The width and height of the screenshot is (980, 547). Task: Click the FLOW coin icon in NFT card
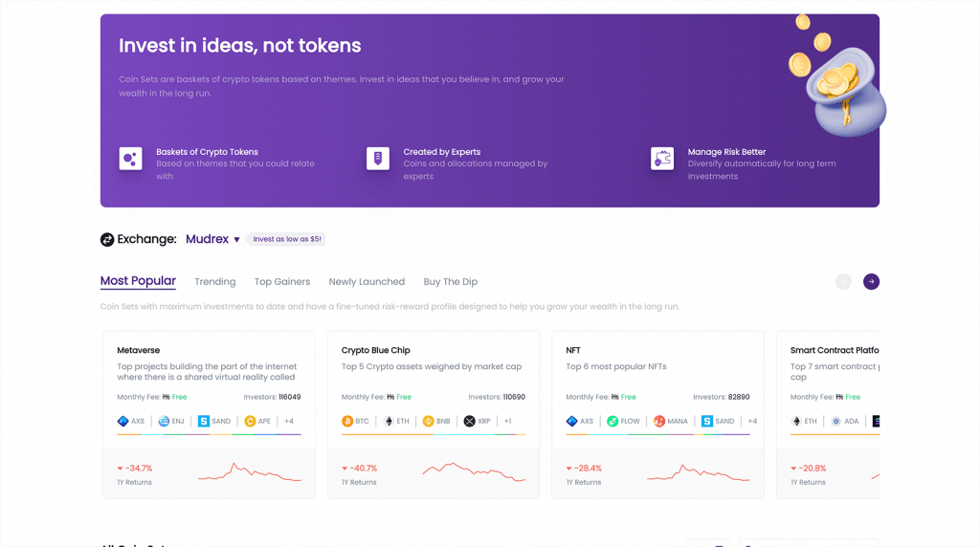612,421
